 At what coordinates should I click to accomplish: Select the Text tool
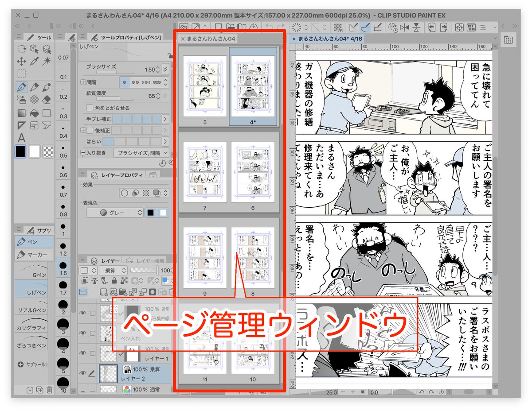[22, 138]
